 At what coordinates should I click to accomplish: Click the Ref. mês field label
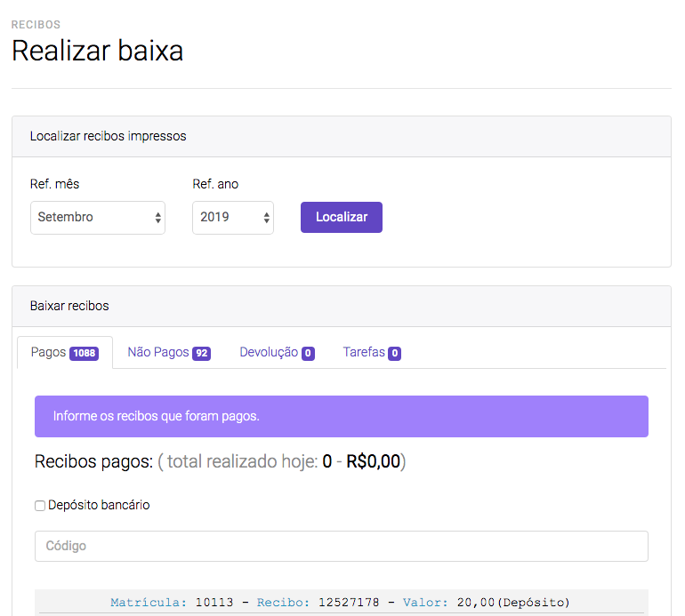point(54,184)
